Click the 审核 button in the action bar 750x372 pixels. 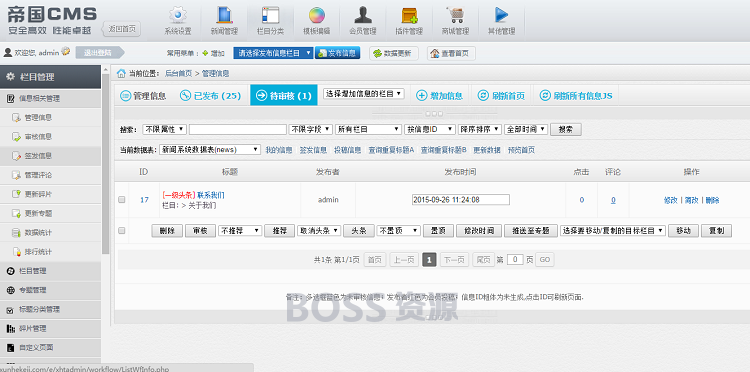pyautogui.click(x=200, y=230)
